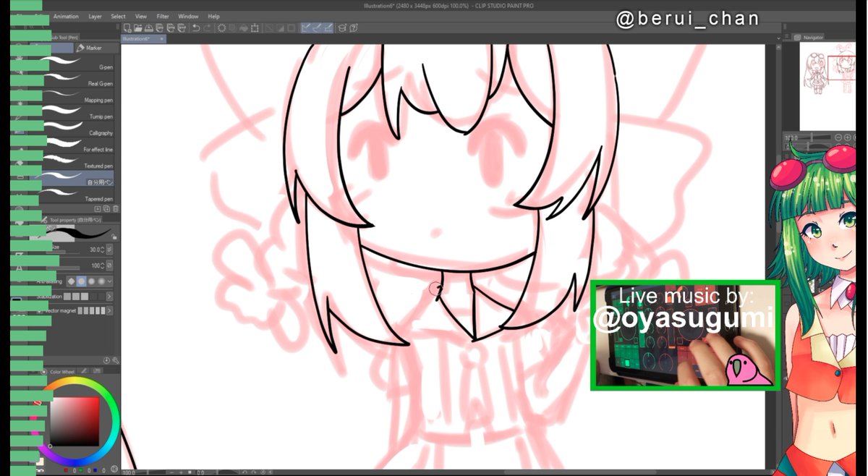The width and height of the screenshot is (868, 476).
Task: Click the live music camera overlay
Action: pyautogui.click(x=686, y=335)
